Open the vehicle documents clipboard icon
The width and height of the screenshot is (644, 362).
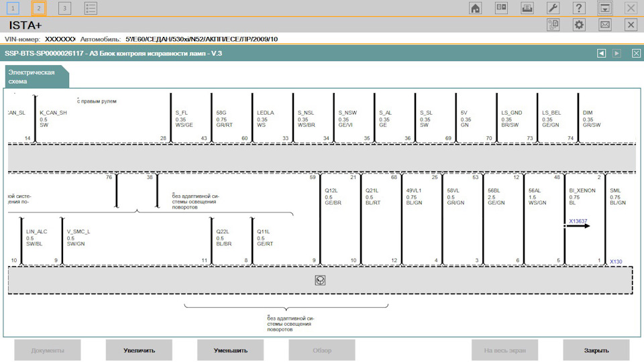pyautogui.click(x=553, y=25)
